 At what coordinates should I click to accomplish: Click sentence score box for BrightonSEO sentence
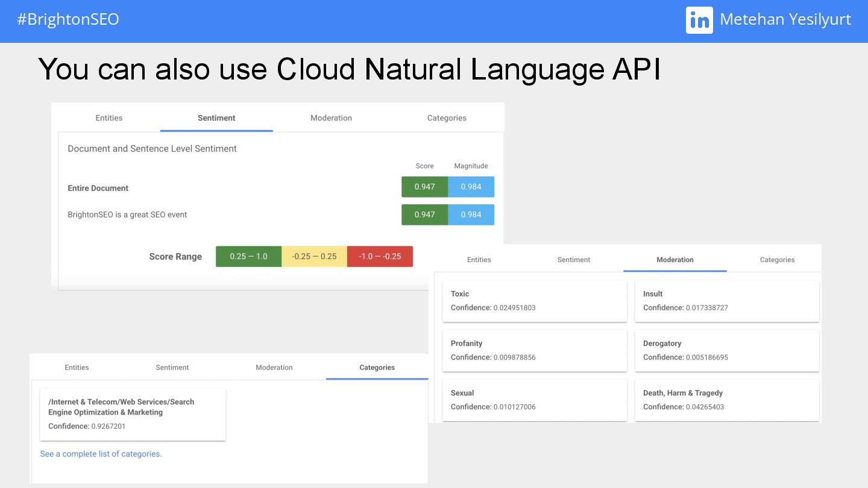[x=425, y=214]
